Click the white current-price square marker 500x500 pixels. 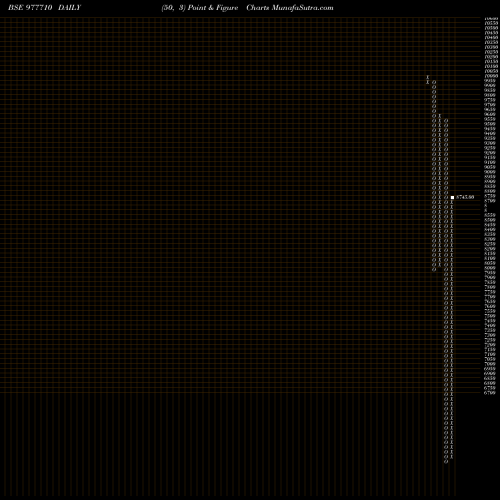point(452,197)
